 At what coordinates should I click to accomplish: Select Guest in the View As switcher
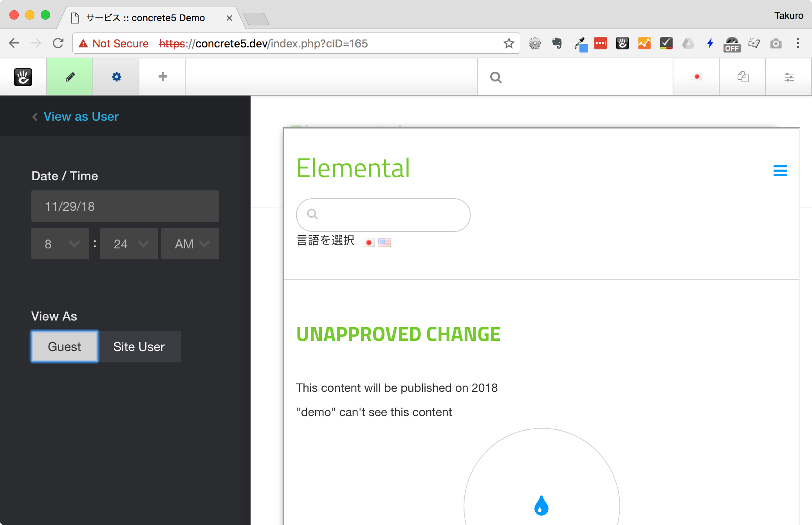[x=64, y=346]
